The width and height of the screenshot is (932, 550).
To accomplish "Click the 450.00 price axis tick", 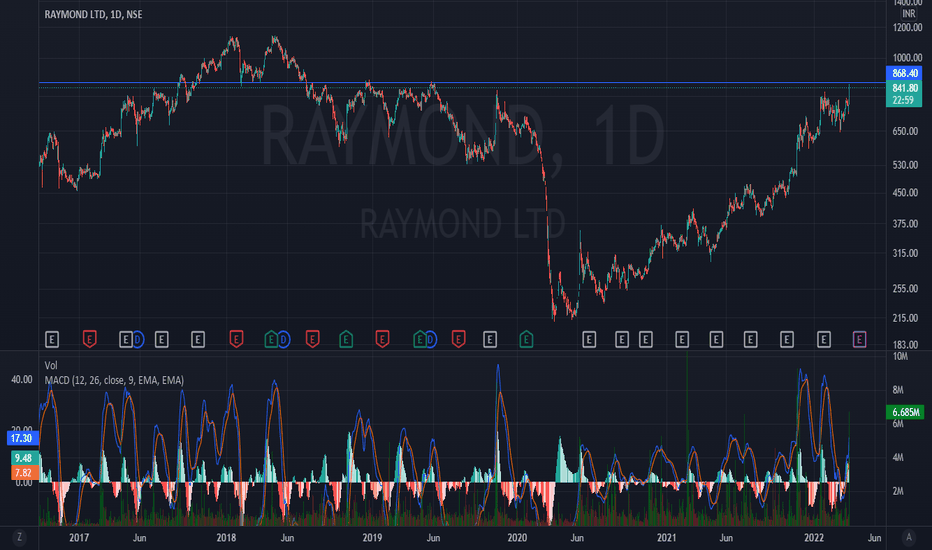I will [905, 193].
